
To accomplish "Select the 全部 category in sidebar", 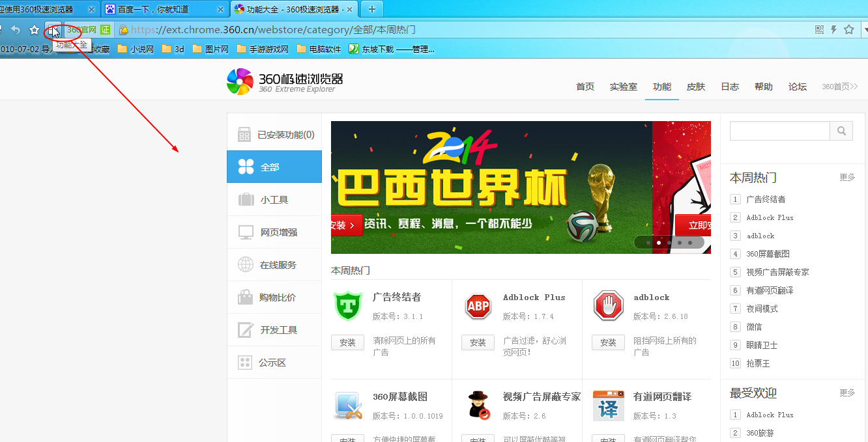I will tap(274, 167).
